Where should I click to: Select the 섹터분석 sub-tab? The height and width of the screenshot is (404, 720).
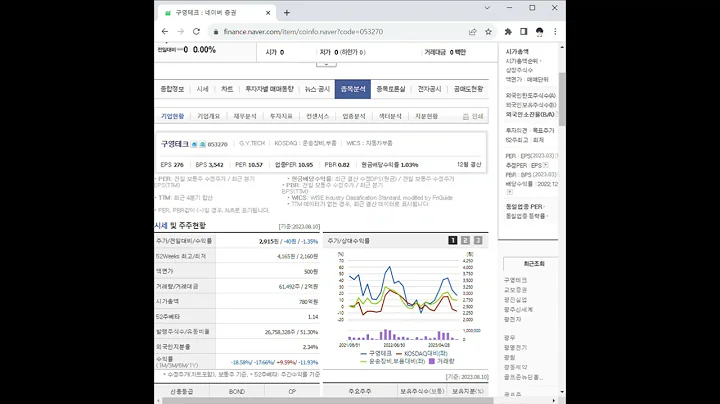390,116
